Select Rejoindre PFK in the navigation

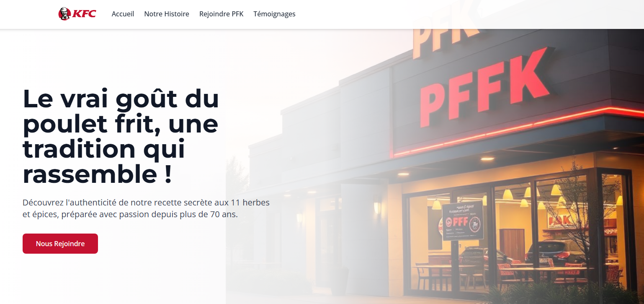tap(221, 14)
